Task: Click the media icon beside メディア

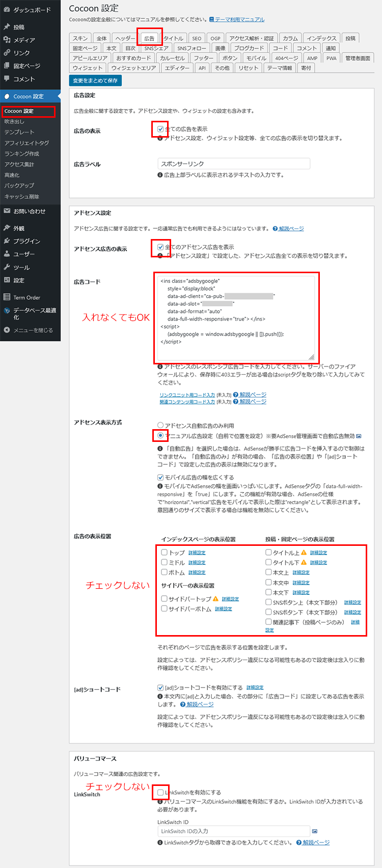Action: coord(7,40)
